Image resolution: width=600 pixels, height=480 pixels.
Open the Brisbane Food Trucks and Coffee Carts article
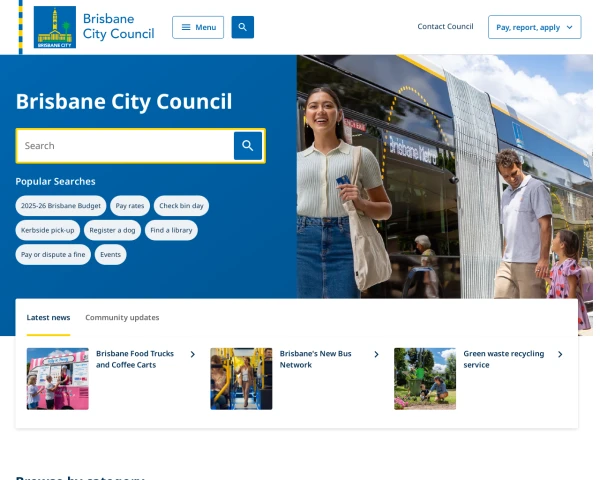pos(135,359)
